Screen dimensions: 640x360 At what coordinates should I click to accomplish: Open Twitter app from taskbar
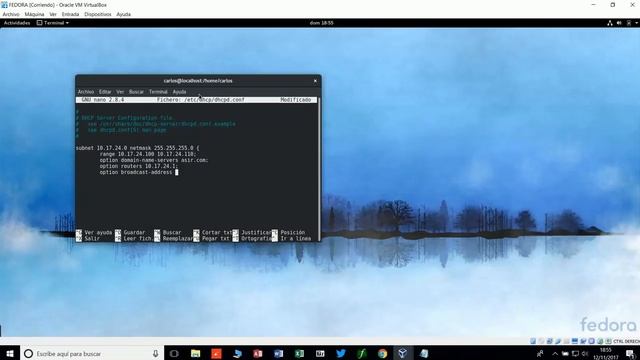coord(341,353)
